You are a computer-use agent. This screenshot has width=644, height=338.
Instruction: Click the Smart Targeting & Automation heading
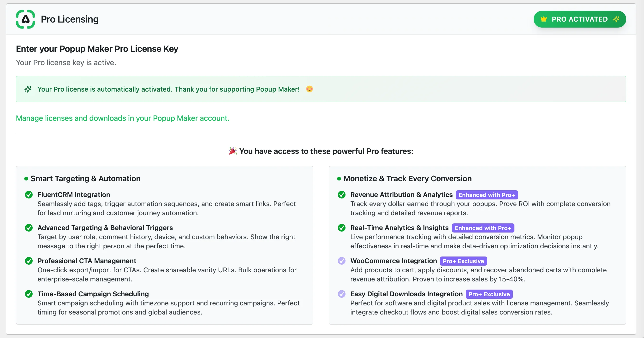pos(85,179)
